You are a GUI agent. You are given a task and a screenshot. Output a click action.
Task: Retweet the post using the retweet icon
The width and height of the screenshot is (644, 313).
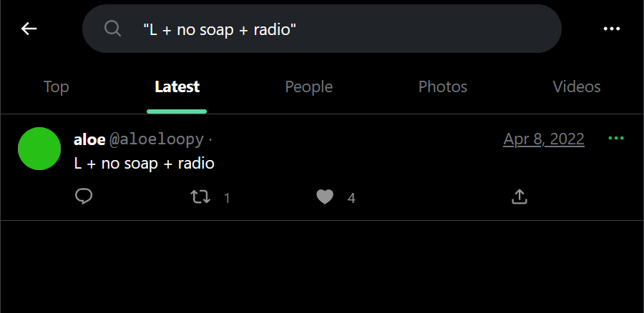pos(200,197)
